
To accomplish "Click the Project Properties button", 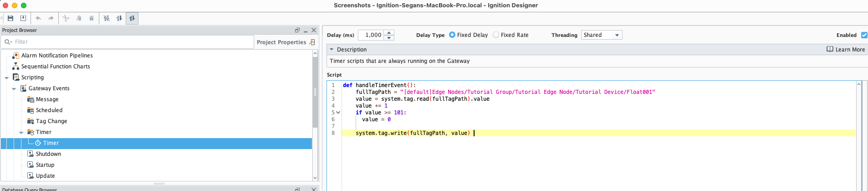I will point(281,42).
